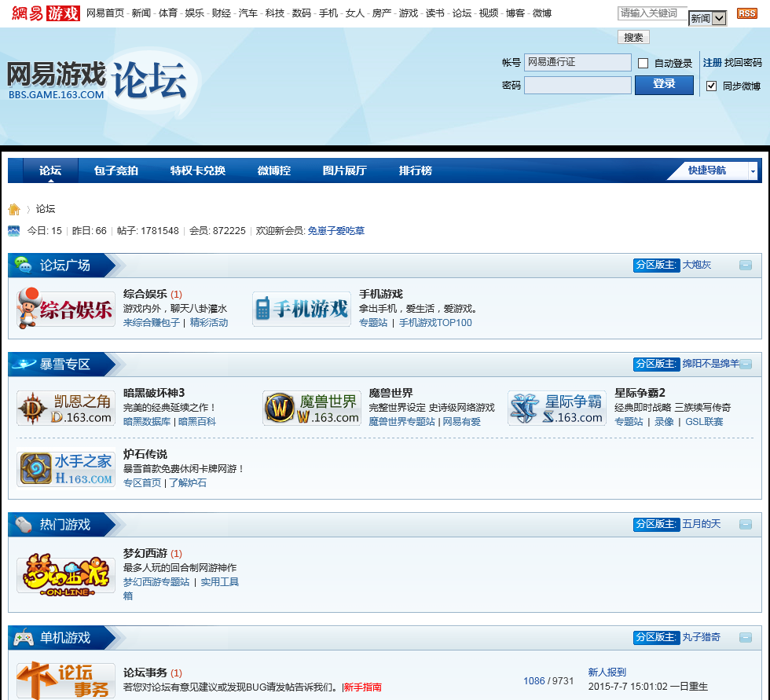Viewport: 770px width, 700px height.
Task: Open the 论坛事务 board banner image
Action: click(66, 680)
